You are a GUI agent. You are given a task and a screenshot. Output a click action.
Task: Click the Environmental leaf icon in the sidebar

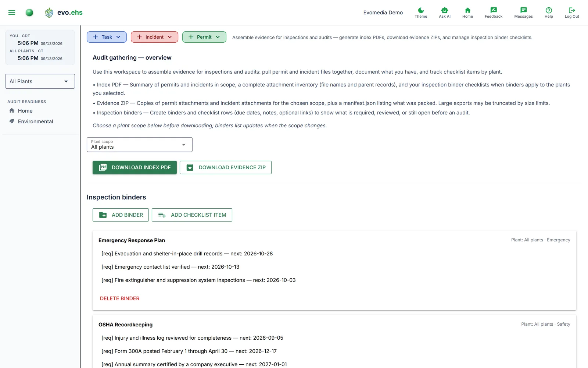[12, 121]
